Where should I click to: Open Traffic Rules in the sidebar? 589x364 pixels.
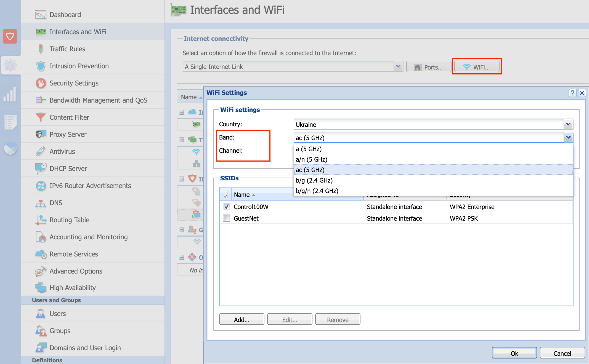[67, 49]
